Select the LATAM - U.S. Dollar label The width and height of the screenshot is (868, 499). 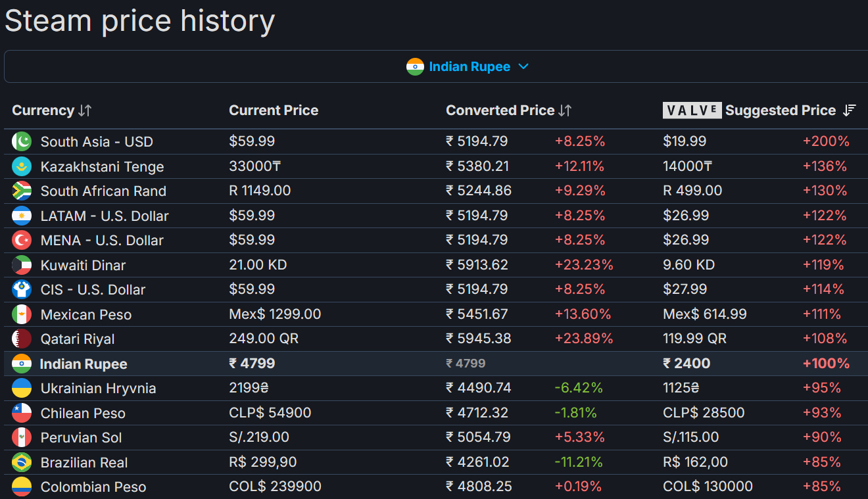[x=105, y=216]
